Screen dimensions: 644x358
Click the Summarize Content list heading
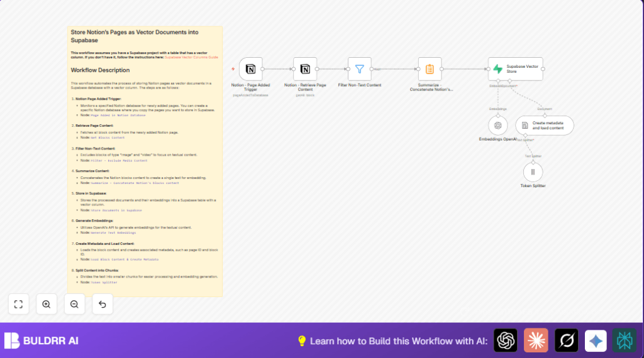(x=92, y=171)
